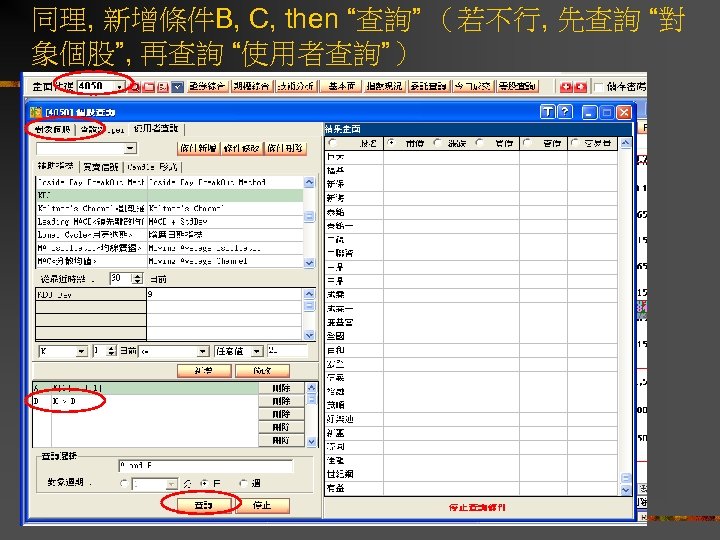Viewport: 720px width, 540px height.
Task: Click the 條件修改 button
Action: [x=241, y=148]
